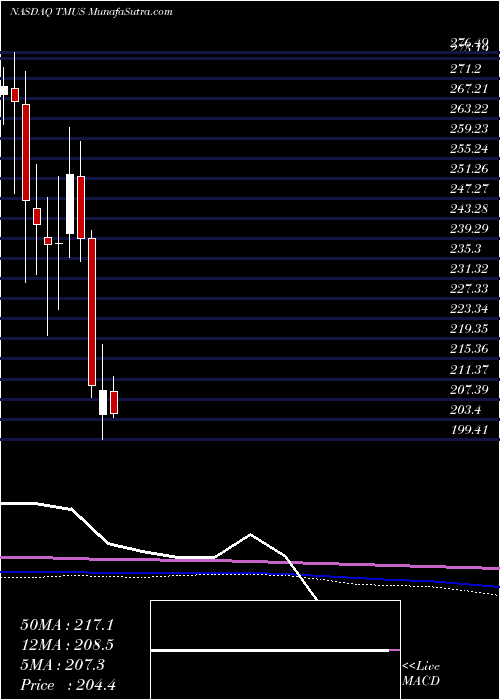Image resolution: width=500 pixels, height=700 pixels.
Task: Select the 203.4 price axis label
Action: coord(466,409)
